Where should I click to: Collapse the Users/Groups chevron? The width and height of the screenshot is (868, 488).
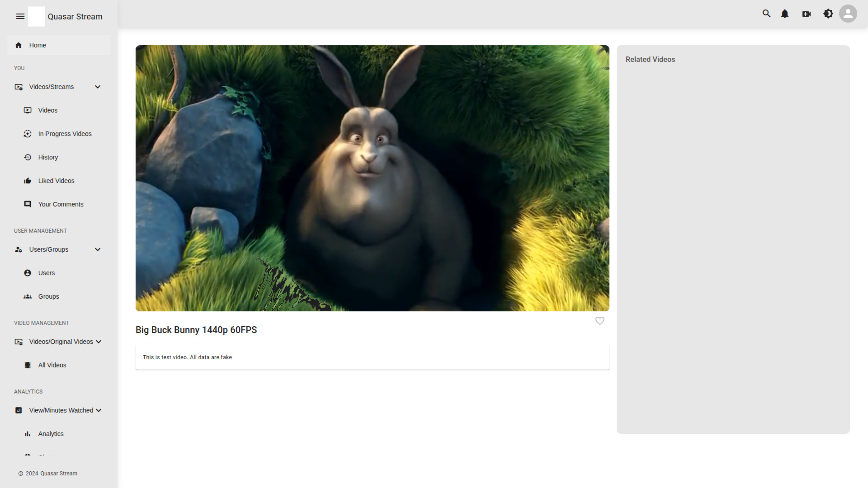click(x=98, y=249)
